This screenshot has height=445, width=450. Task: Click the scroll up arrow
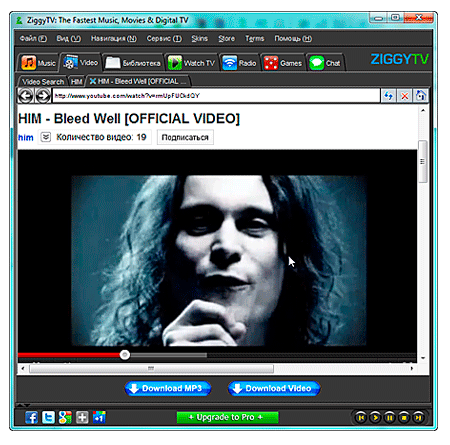coord(423,110)
